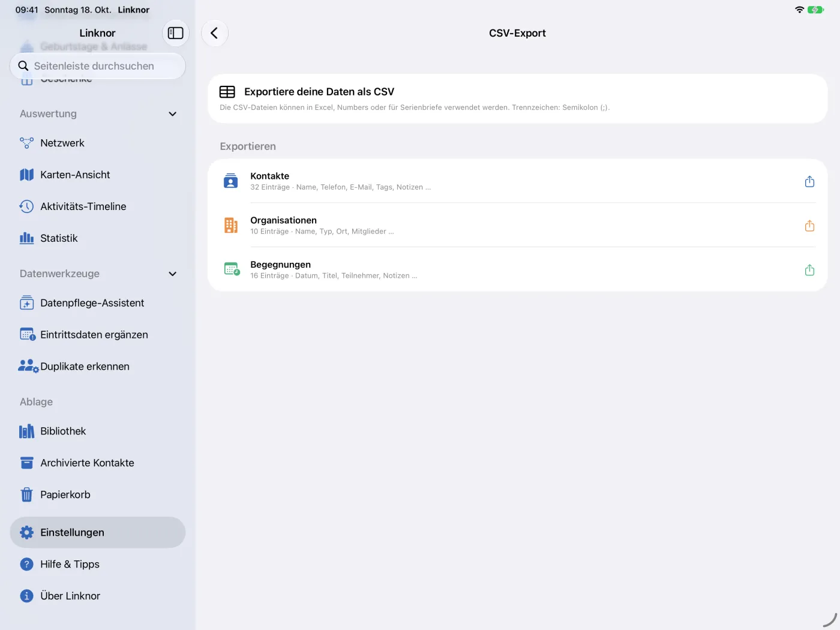Click the Netzwerk graph icon
This screenshot has width=840, height=630.
(x=26, y=143)
